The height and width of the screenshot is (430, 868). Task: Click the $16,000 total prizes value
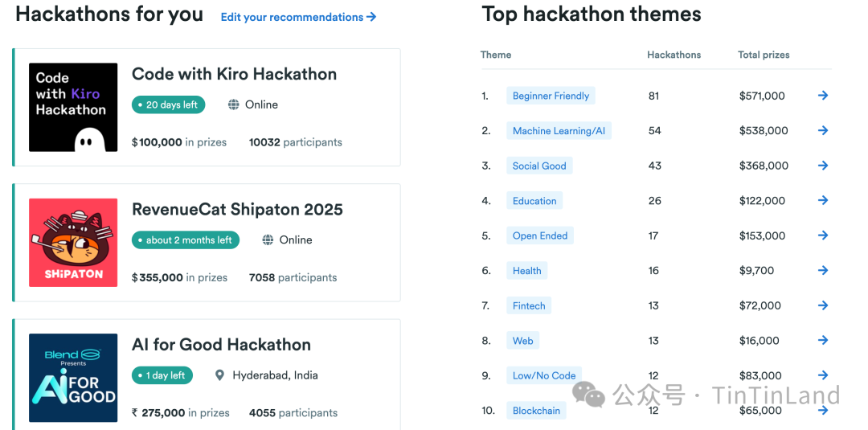[759, 340]
